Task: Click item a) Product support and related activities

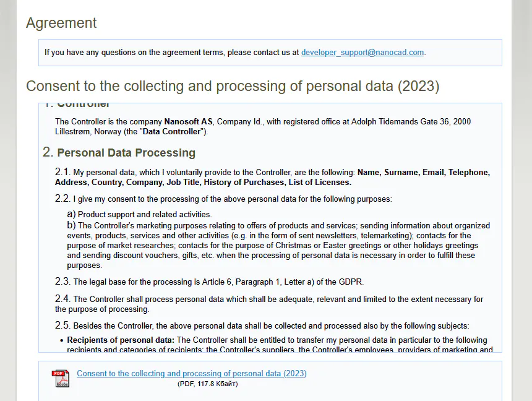Action: coord(139,214)
